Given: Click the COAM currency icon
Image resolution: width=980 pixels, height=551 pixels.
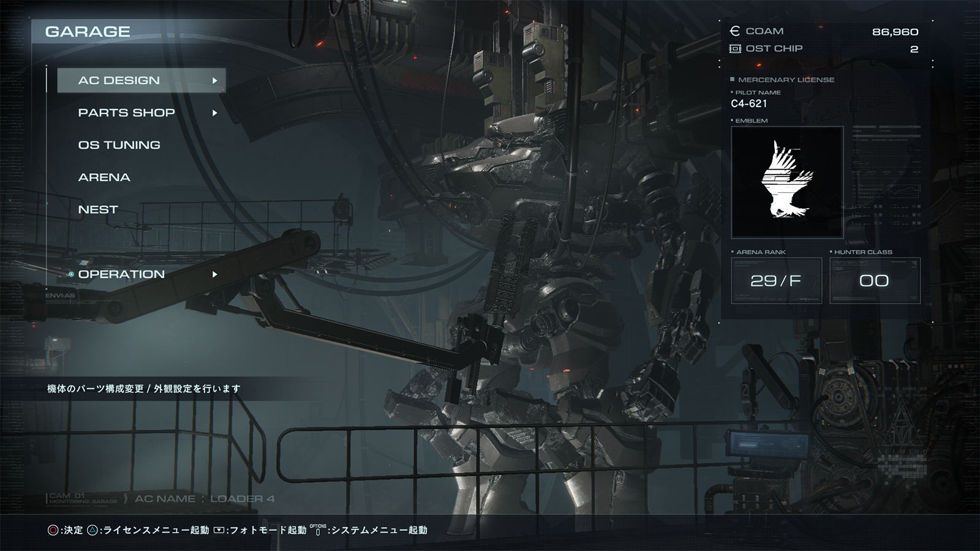Looking at the screenshot, I should tap(735, 31).
